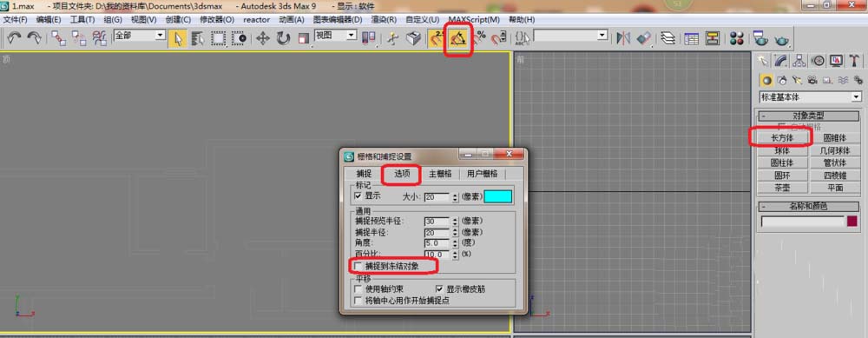
Task: Switch to the Create command panel
Action: click(764, 60)
